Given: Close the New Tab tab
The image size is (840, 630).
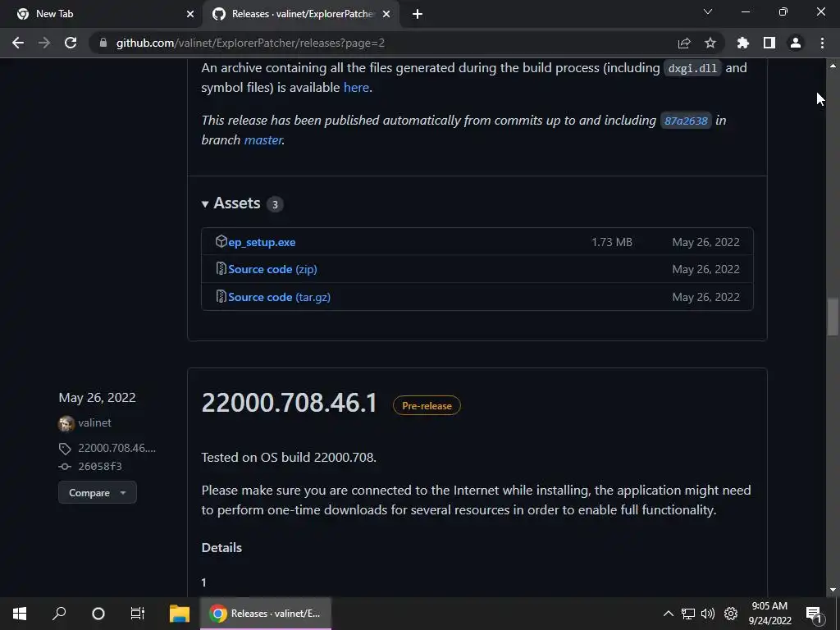Looking at the screenshot, I should (x=190, y=14).
